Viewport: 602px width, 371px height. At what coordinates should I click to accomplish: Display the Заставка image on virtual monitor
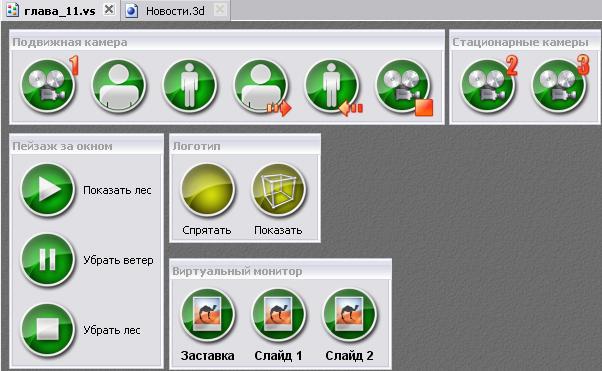coord(207,315)
